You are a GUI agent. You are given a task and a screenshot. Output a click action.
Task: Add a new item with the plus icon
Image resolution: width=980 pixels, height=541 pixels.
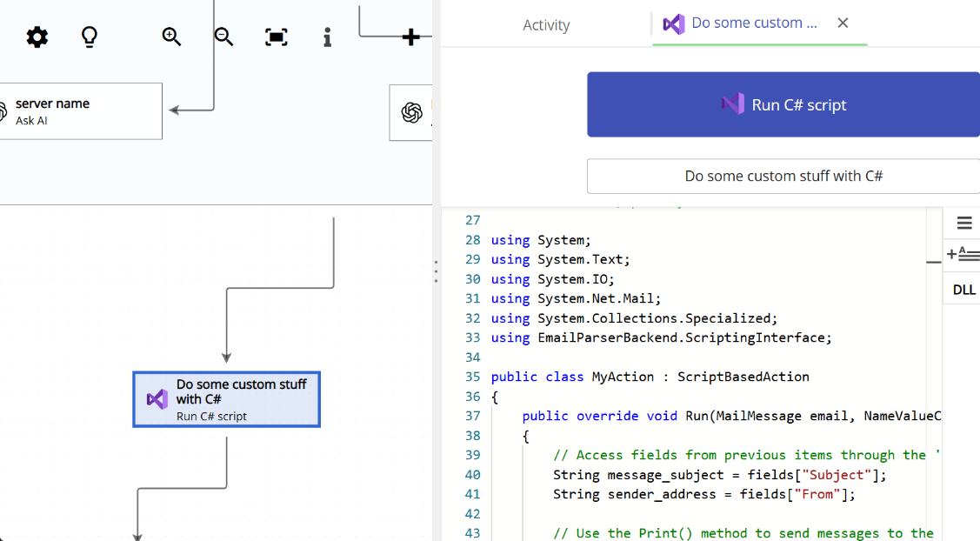click(409, 37)
